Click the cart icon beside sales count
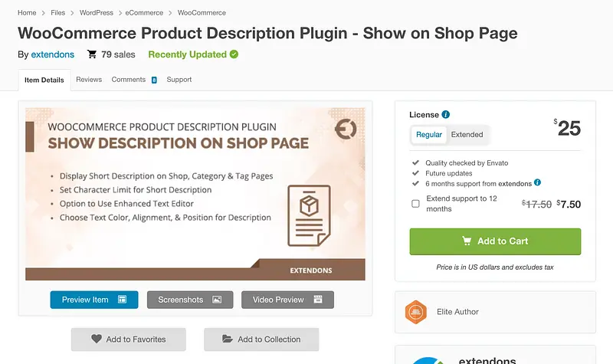Screen dimensions: 613x364 tap(92, 54)
